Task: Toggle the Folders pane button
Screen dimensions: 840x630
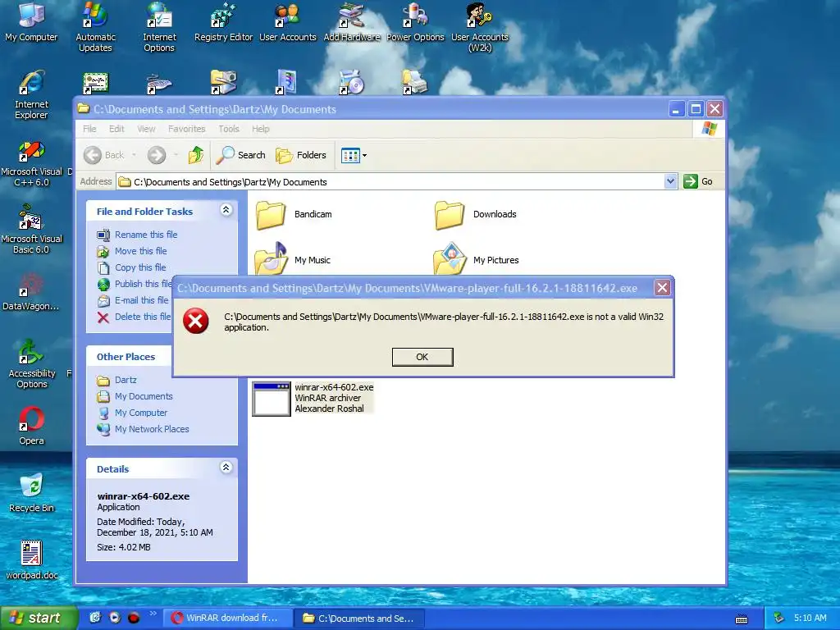Action: (x=300, y=155)
